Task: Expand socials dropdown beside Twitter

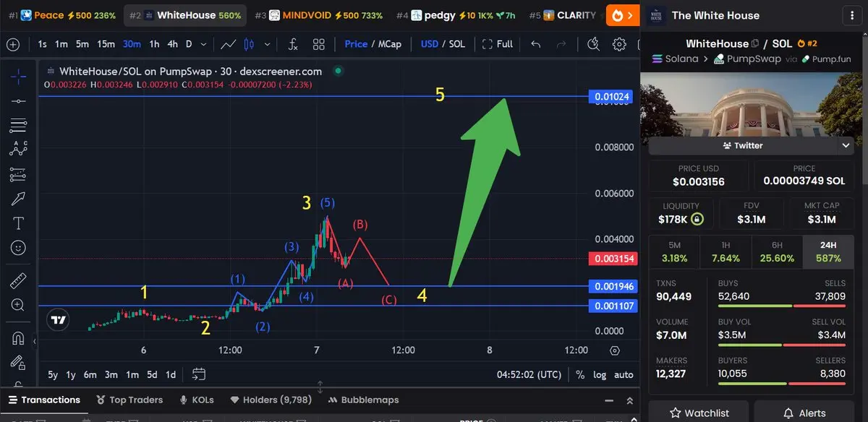Action: coord(846,145)
